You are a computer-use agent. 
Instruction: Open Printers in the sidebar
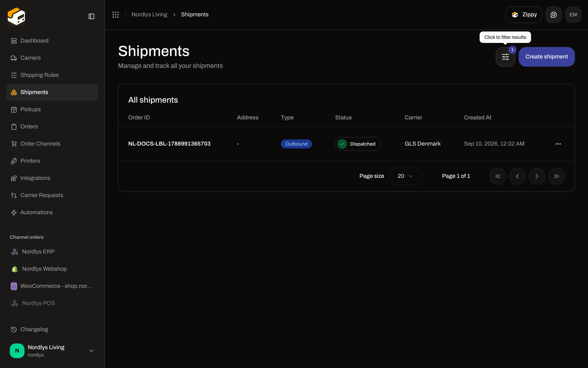click(52, 161)
